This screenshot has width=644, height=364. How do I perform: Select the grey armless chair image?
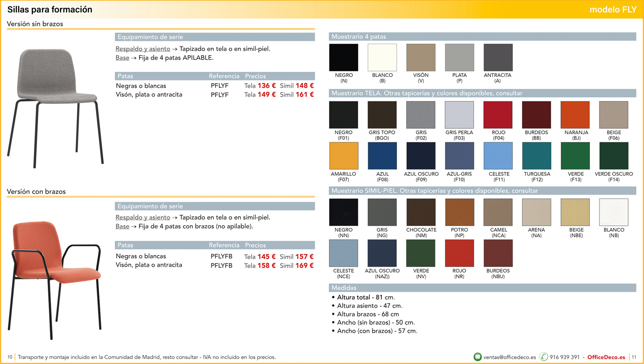point(55,108)
